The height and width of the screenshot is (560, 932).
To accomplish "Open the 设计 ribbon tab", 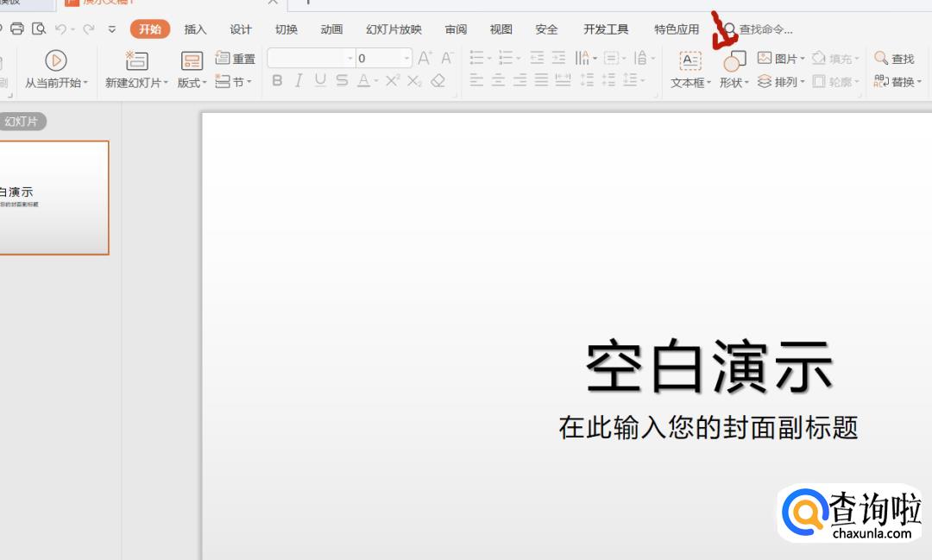I will pos(241,29).
